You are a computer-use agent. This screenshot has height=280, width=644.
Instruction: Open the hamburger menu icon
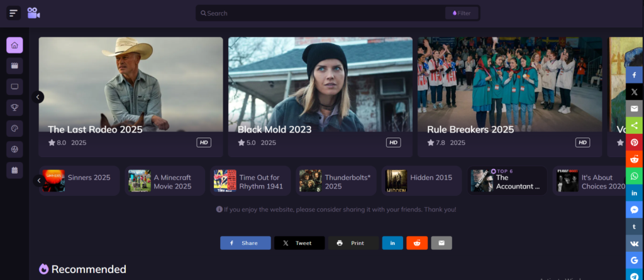14,13
